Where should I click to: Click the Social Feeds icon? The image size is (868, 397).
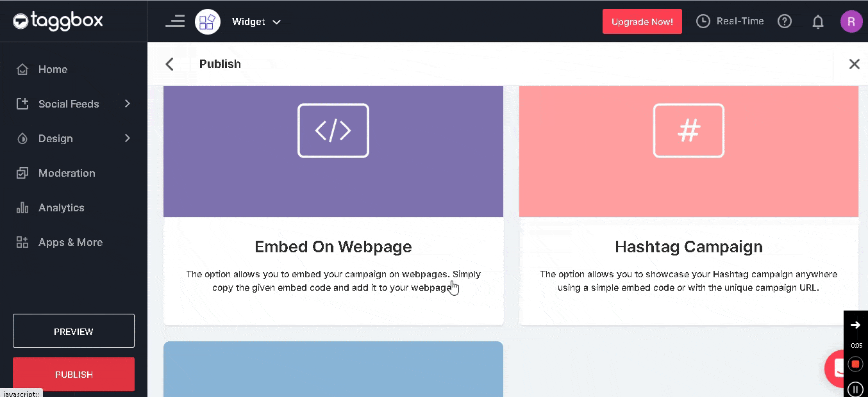(22, 104)
